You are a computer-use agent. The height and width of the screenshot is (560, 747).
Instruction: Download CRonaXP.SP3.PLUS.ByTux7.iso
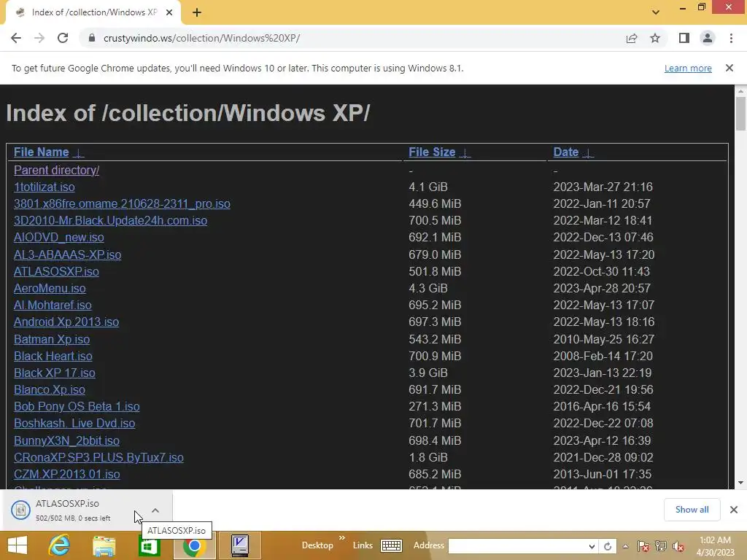[98, 457]
